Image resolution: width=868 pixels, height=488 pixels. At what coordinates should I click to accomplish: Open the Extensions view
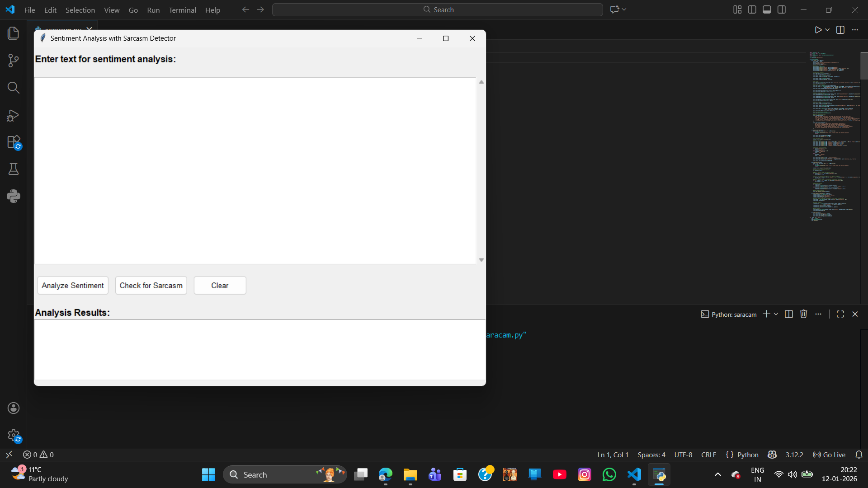(x=13, y=141)
